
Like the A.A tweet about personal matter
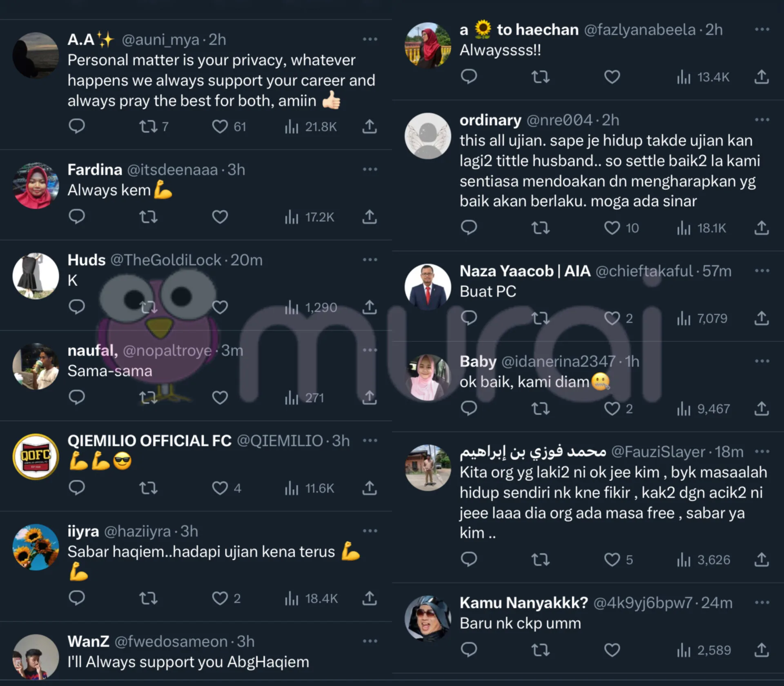tap(220, 127)
